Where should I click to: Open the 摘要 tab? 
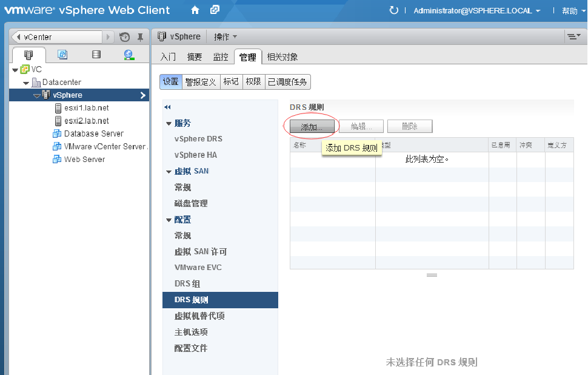pyautogui.click(x=194, y=57)
